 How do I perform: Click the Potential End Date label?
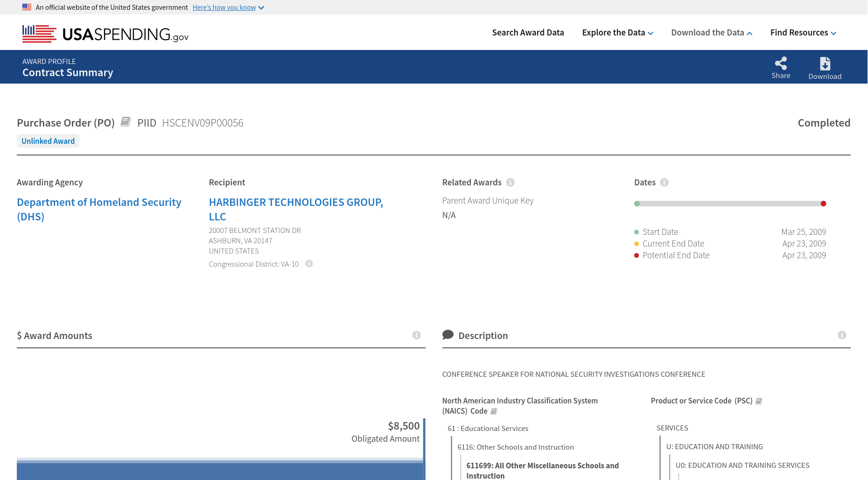(x=676, y=255)
